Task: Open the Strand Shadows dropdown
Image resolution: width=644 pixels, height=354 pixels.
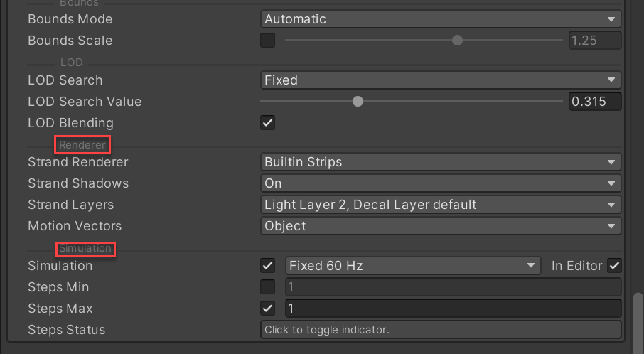Action: tap(441, 183)
